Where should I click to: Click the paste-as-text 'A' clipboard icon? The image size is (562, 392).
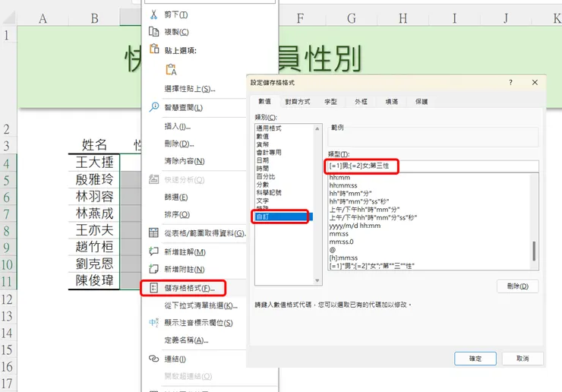(x=171, y=69)
